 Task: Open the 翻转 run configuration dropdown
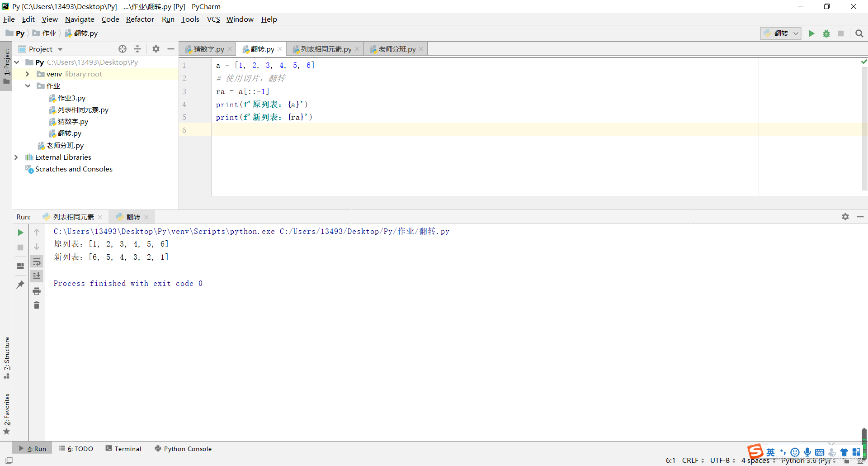(x=781, y=33)
